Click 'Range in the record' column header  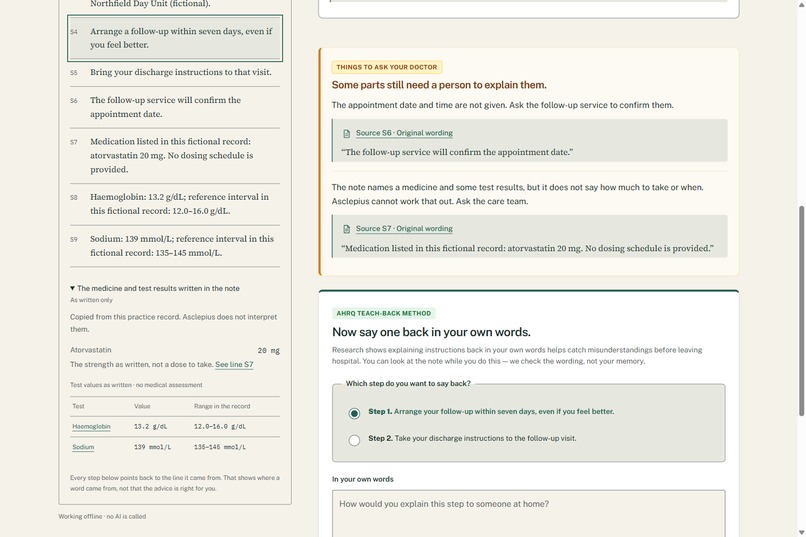pyautogui.click(x=222, y=406)
